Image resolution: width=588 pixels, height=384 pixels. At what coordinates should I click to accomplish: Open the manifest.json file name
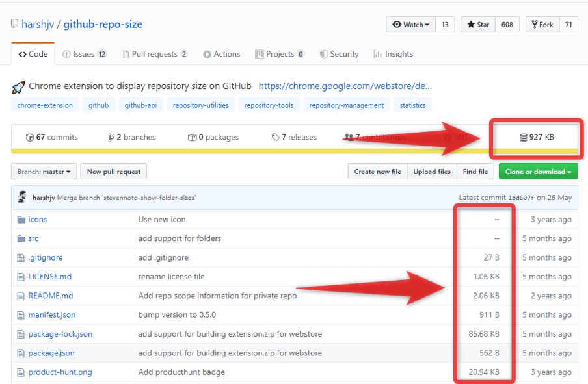tap(52, 315)
